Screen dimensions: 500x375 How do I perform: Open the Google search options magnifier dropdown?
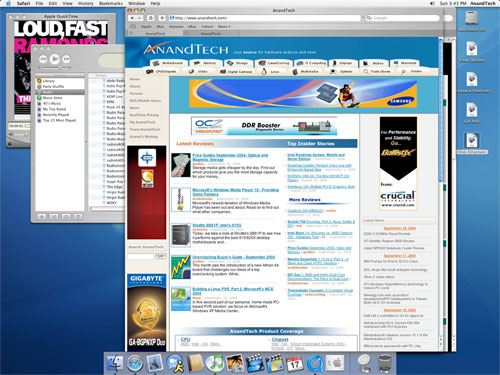click(370, 18)
